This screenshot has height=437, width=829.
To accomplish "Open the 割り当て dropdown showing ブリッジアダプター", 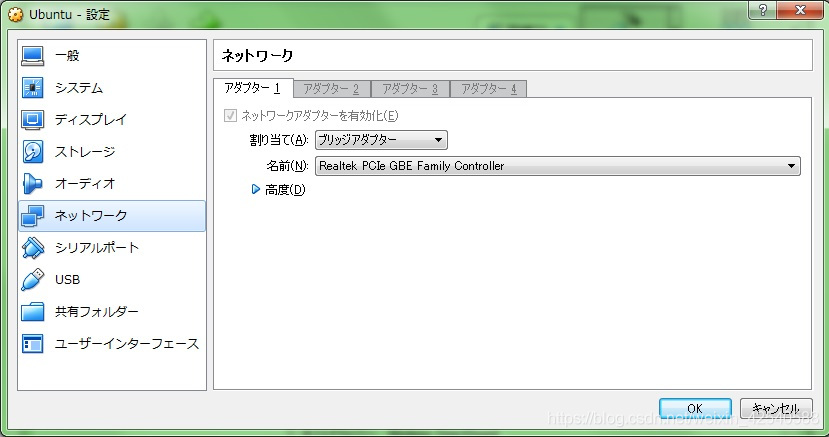I will pyautogui.click(x=381, y=140).
